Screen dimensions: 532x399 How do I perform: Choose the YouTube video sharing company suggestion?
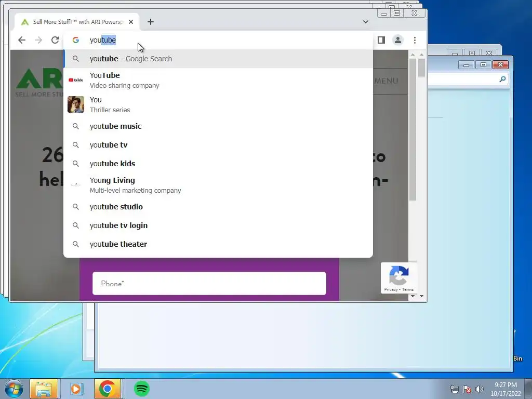pos(218,80)
